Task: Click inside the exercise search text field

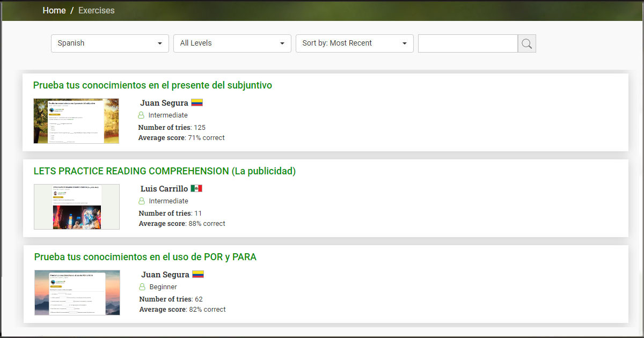Action: click(467, 43)
